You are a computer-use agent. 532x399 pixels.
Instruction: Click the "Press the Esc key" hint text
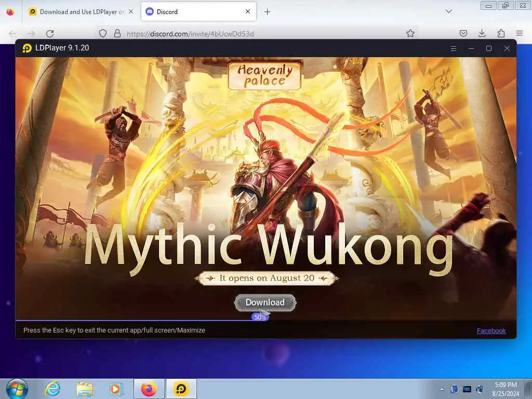pos(114,330)
